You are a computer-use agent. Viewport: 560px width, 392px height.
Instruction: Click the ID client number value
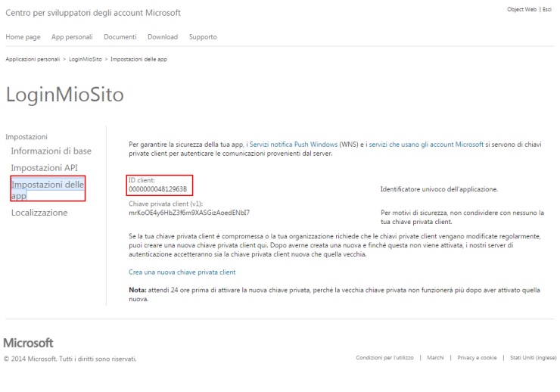(157, 188)
